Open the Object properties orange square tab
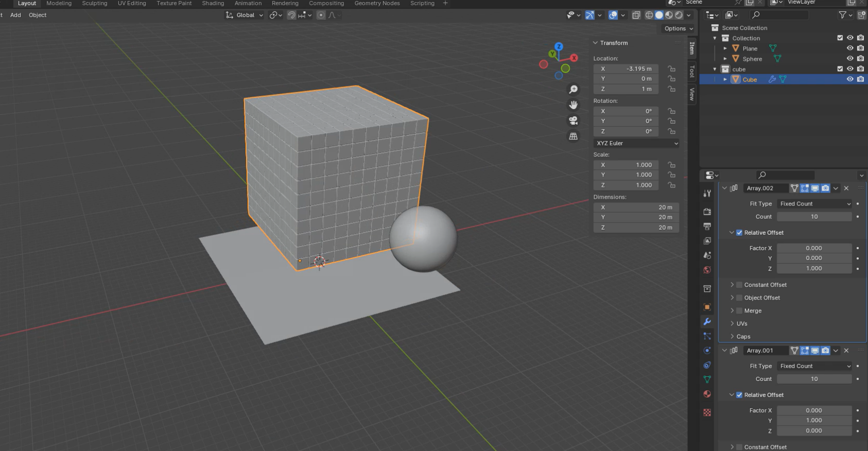 coord(707,307)
